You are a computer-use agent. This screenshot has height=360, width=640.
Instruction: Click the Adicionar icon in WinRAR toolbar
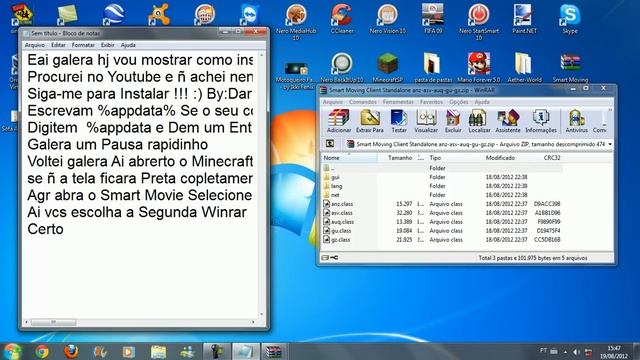tap(339, 121)
